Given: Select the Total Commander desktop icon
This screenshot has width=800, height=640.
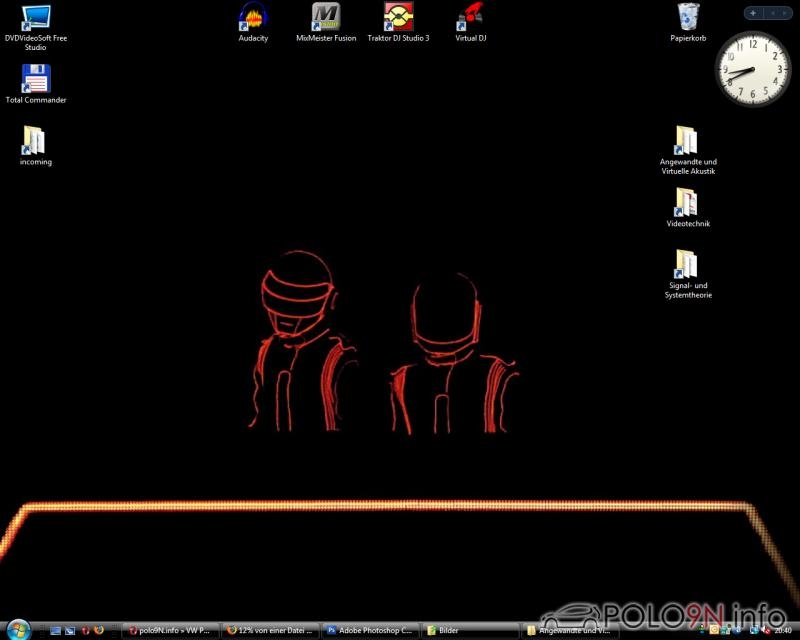Looking at the screenshot, I should 36,84.
